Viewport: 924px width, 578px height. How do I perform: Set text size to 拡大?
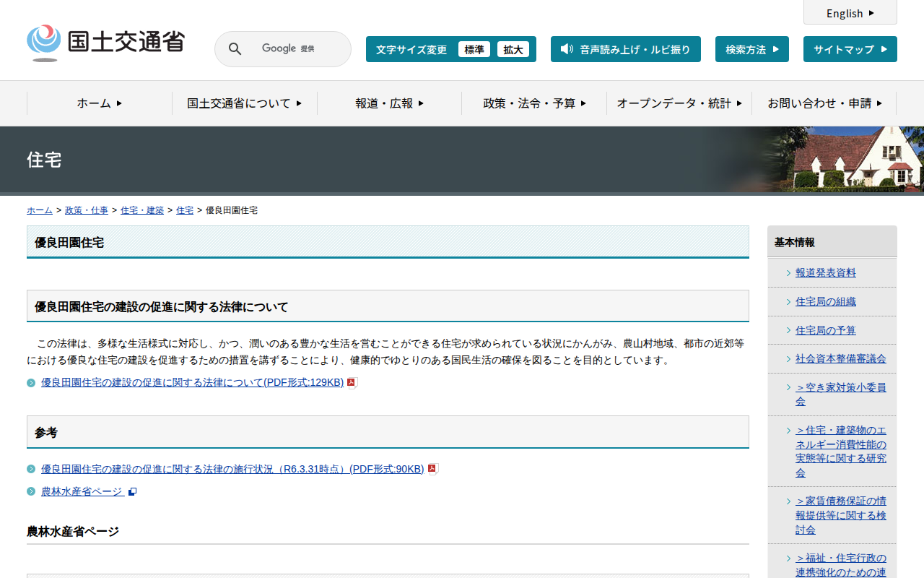pyautogui.click(x=513, y=50)
